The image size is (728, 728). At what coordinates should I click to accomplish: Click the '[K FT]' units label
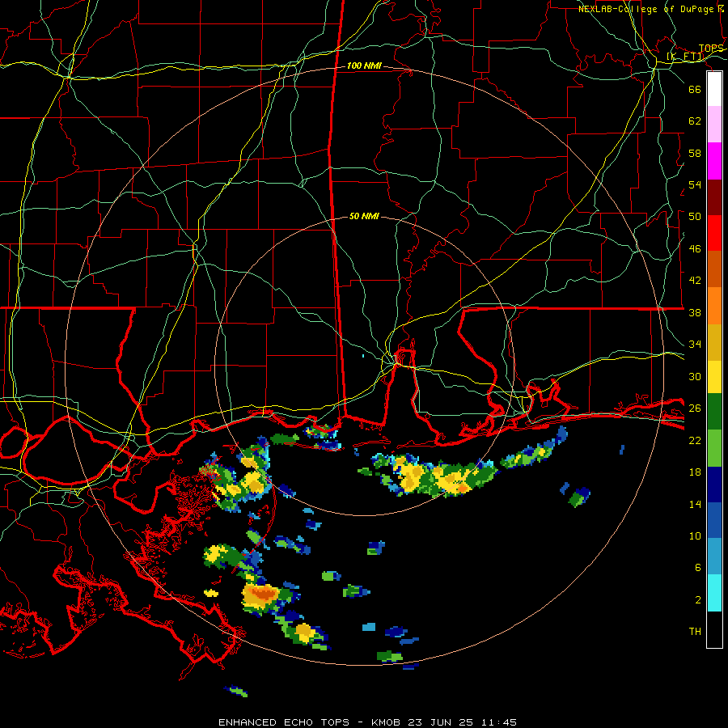pyautogui.click(x=685, y=57)
